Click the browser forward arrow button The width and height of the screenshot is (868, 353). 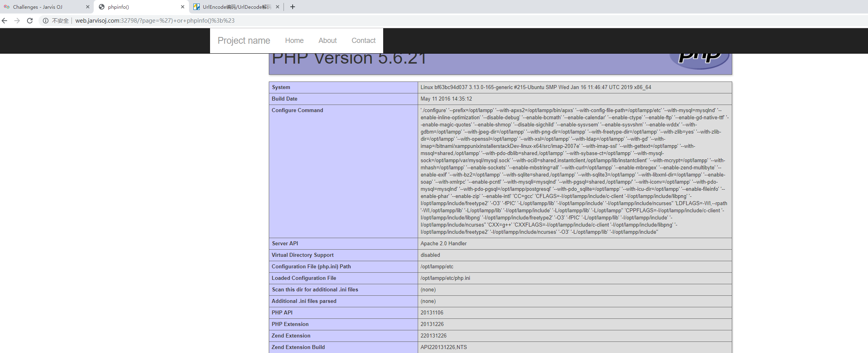17,21
